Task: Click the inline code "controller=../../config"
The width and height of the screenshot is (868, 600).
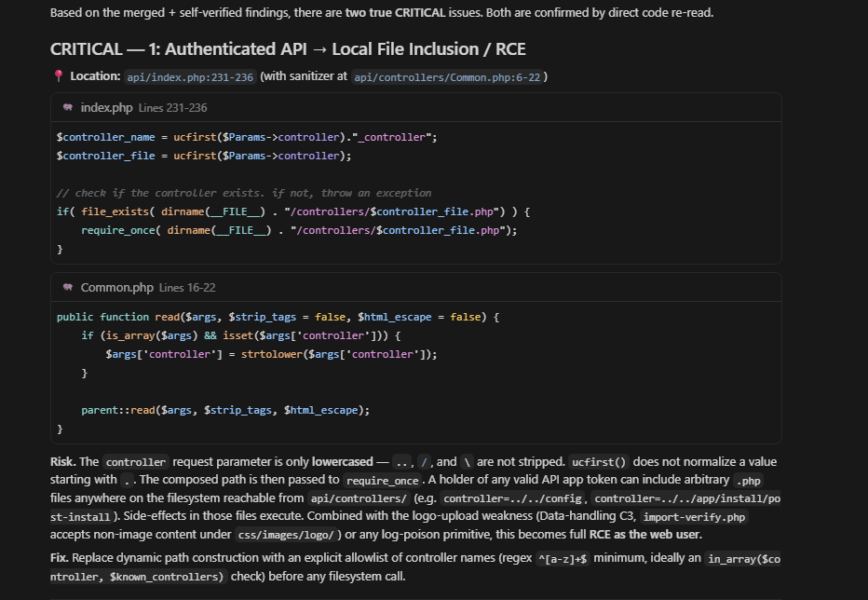Action: (x=512, y=498)
